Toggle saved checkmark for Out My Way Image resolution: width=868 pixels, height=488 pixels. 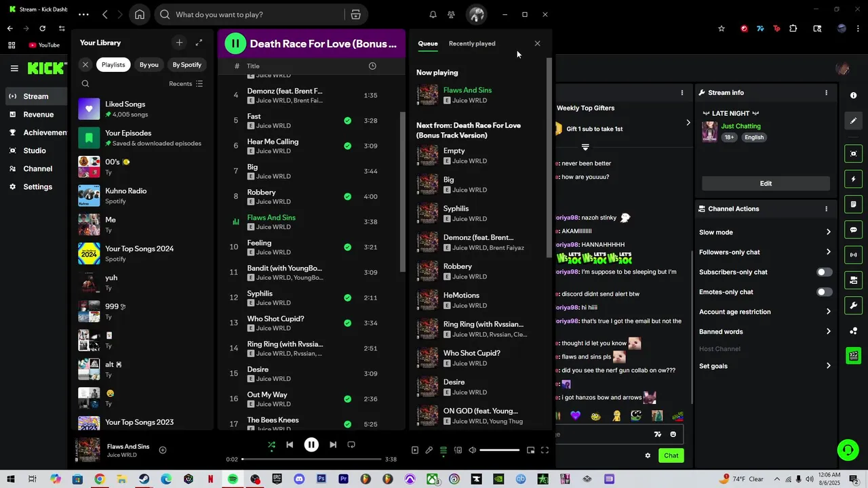[x=347, y=399]
